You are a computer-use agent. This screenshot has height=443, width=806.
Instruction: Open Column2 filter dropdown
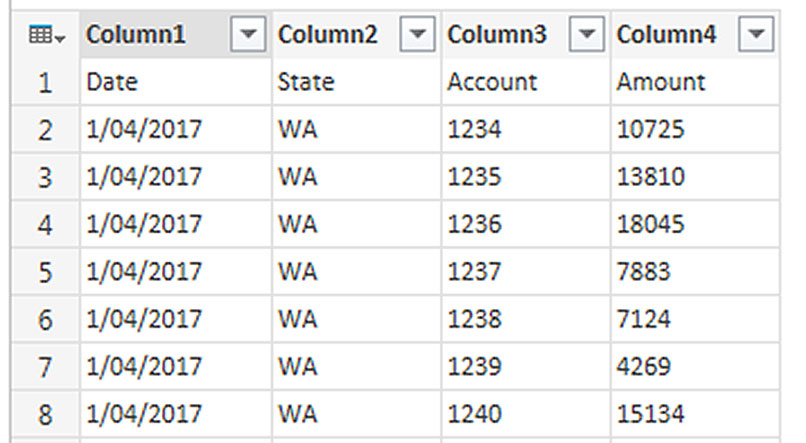pos(417,34)
